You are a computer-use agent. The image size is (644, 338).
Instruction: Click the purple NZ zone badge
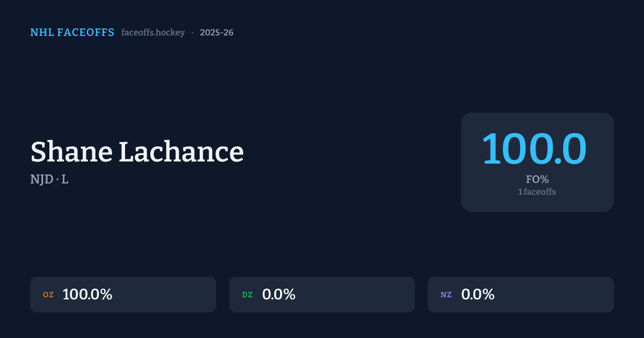pyautogui.click(x=446, y=295)
